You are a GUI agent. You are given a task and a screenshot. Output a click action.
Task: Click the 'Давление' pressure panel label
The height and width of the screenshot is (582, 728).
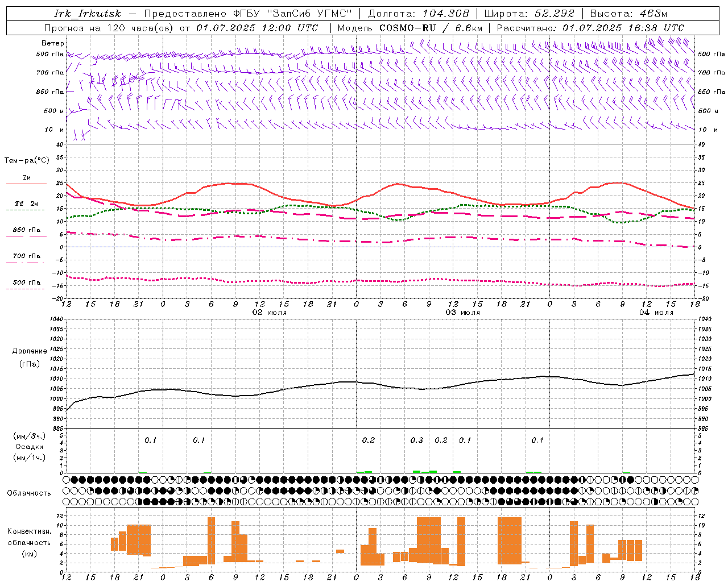(x=30, y=351)
